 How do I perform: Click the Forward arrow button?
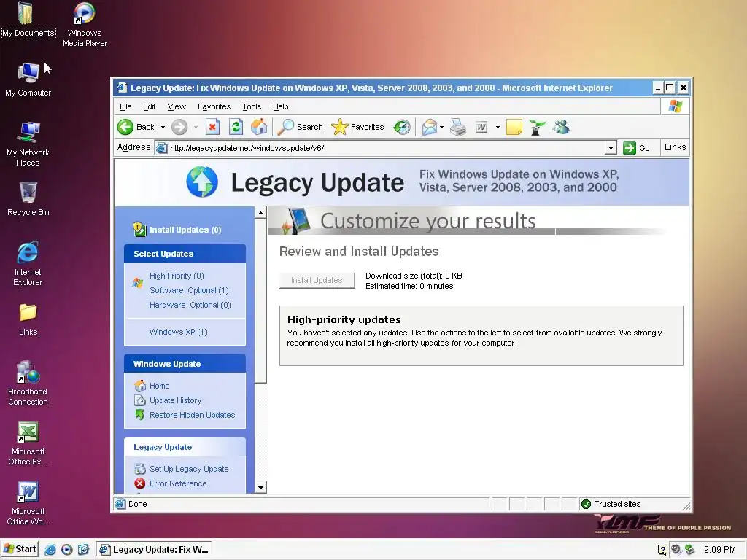click(179, 127)
